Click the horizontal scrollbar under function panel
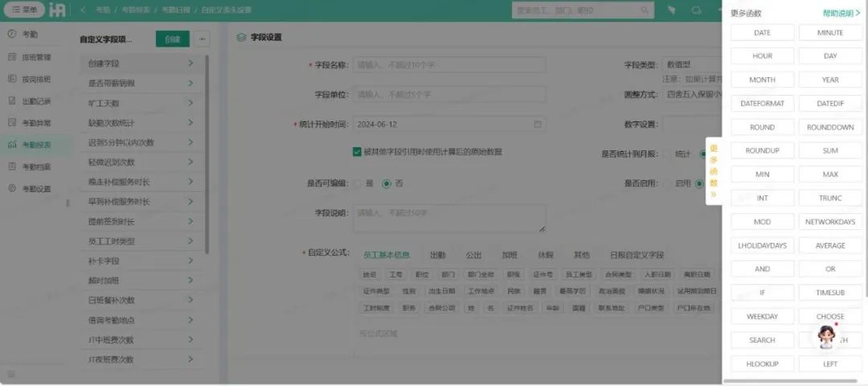 point(792,380)
